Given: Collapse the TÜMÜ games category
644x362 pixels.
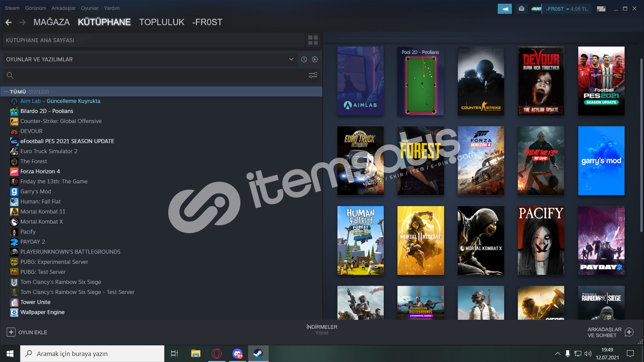Looking at the screenshot, I should pyautogui.click(x=6, y=92).
